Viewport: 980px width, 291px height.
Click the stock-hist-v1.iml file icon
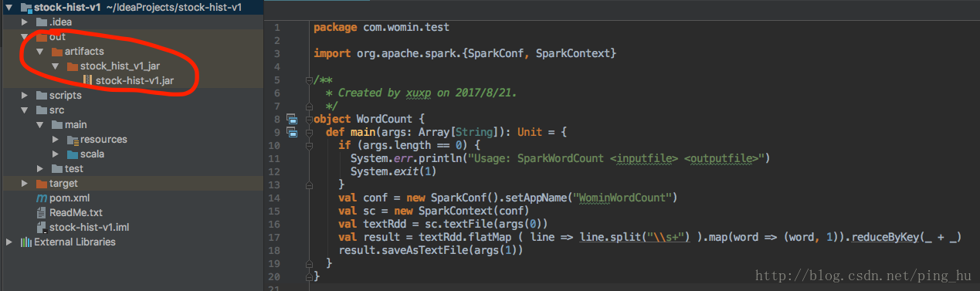click(x=42, y=227)
